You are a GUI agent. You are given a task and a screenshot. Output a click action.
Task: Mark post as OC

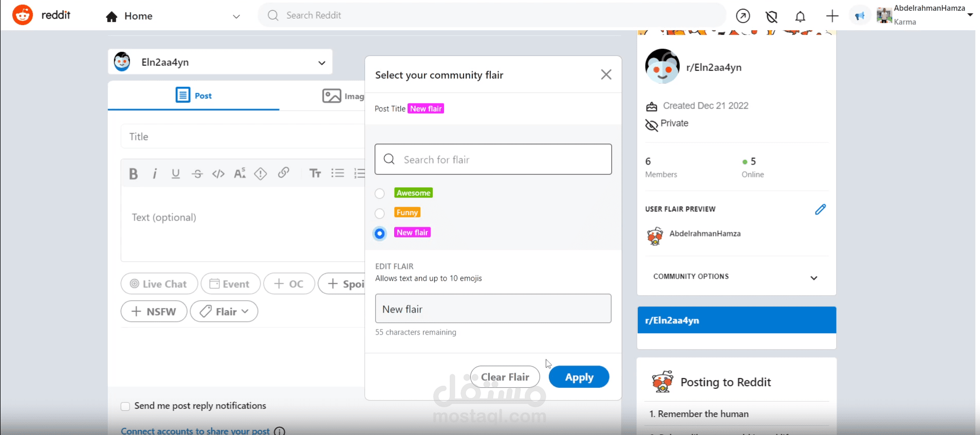[x=289, y=283]
